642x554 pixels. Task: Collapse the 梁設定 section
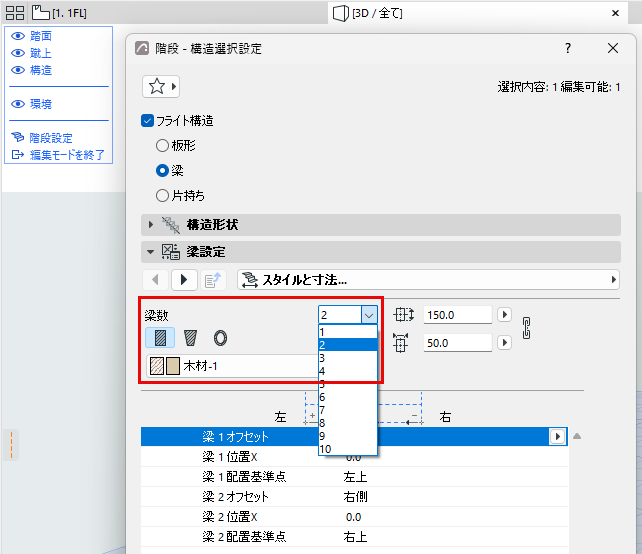click(151, 252)
